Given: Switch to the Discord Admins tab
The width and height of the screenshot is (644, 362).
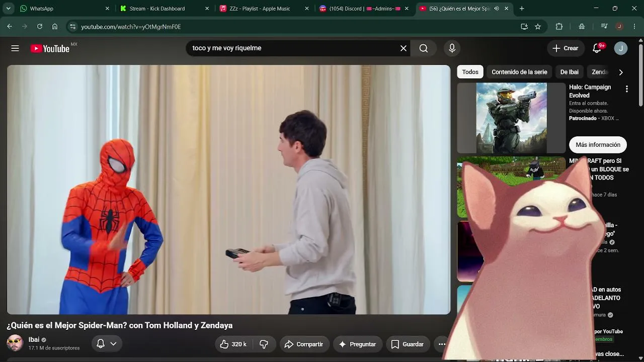Looking at the screenshot, I should (x=365, y=9).
